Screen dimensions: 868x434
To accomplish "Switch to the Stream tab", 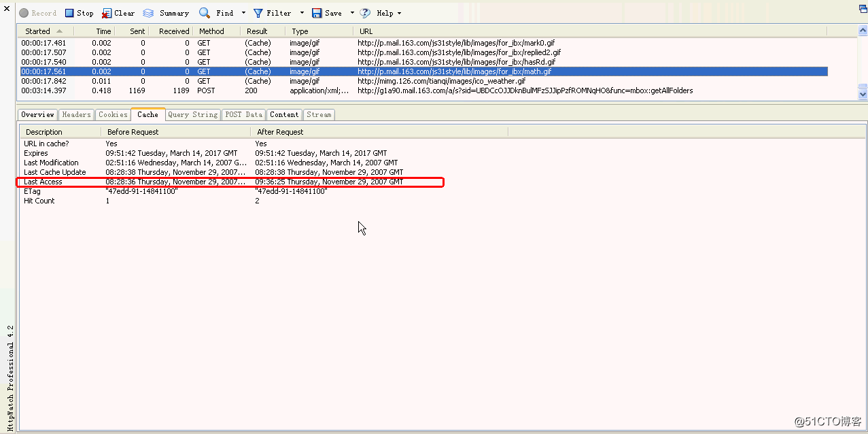I will coord(319,115).
